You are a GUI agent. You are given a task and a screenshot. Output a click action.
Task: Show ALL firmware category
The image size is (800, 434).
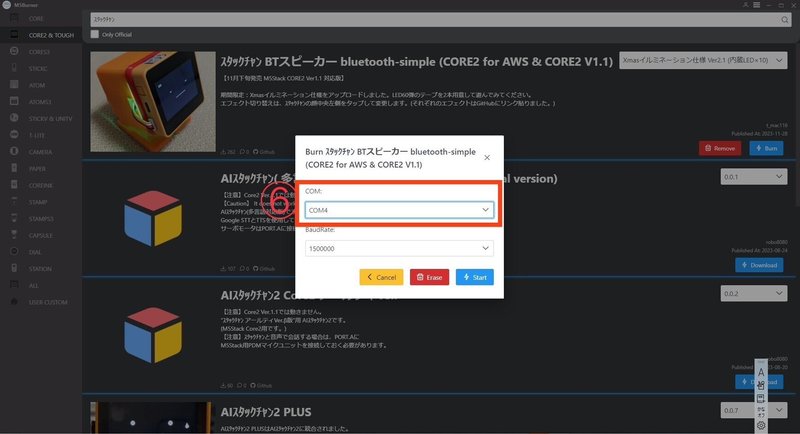click(x=41, y=285)
